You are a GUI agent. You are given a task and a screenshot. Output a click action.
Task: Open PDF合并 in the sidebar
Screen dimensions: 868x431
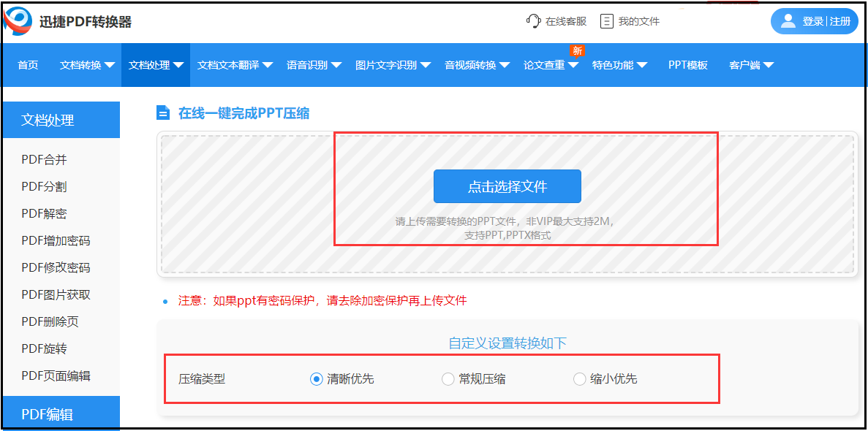pyautogui.click(x=45, y=160)
